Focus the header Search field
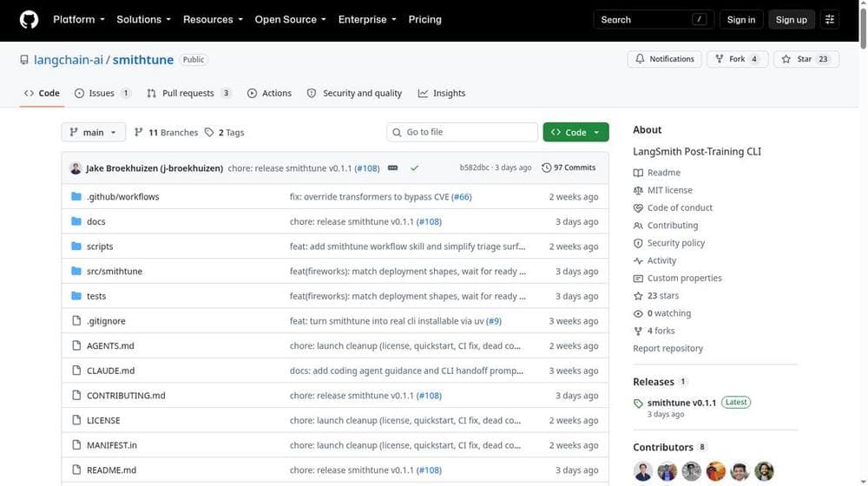The width and height of the screenshot is (868, 486). [x=654, y=19]
